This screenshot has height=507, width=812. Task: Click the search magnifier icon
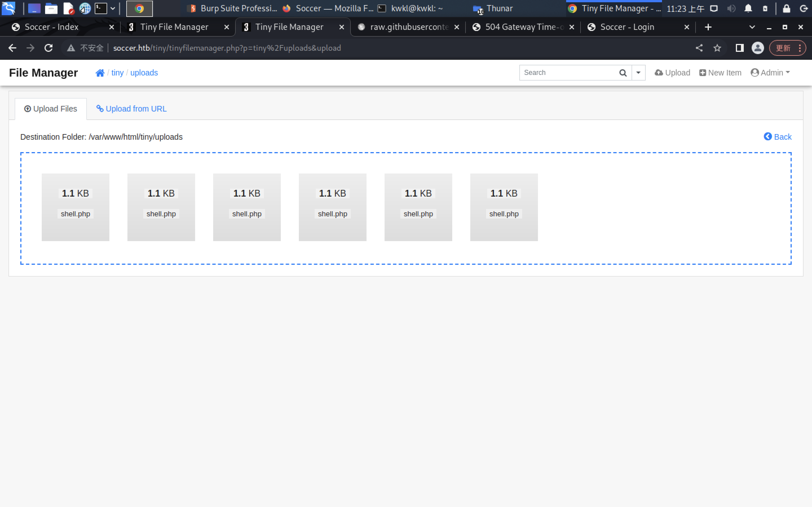(x=623, y=73)
